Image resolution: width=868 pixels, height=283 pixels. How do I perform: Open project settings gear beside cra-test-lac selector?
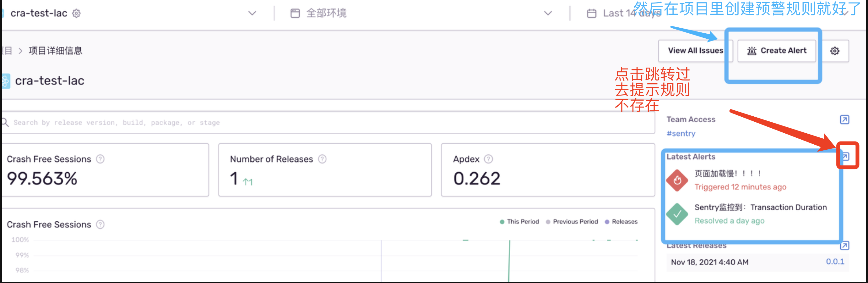pyautogui.click(x=77, y=13)
